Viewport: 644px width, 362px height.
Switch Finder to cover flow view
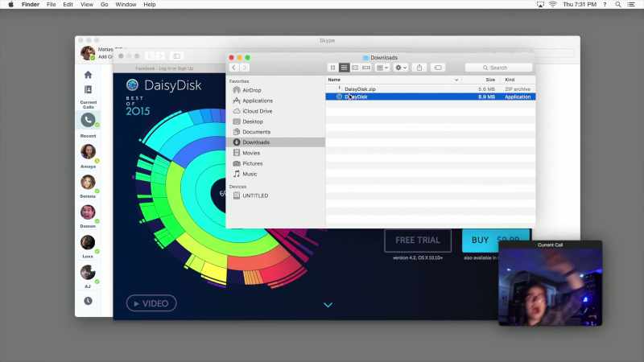(x=366, y=68)
